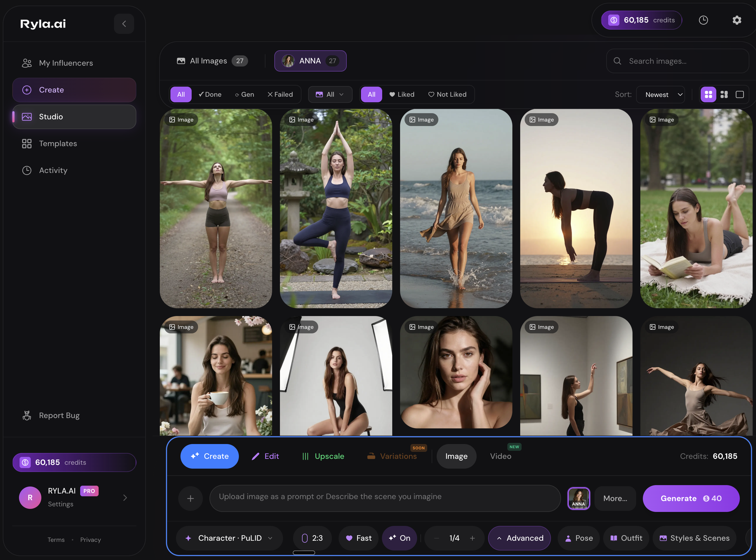
Task: Expand the Character · PuLID selector
Action: 229,538
